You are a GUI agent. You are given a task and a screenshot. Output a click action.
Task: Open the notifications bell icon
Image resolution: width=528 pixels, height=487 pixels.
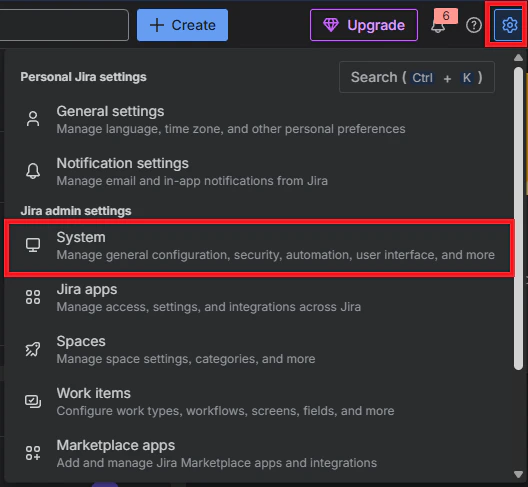click(x=438, y=26)
